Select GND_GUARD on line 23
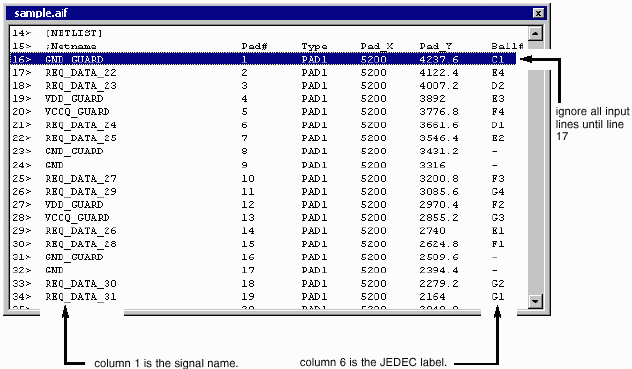 coord(74,151)
